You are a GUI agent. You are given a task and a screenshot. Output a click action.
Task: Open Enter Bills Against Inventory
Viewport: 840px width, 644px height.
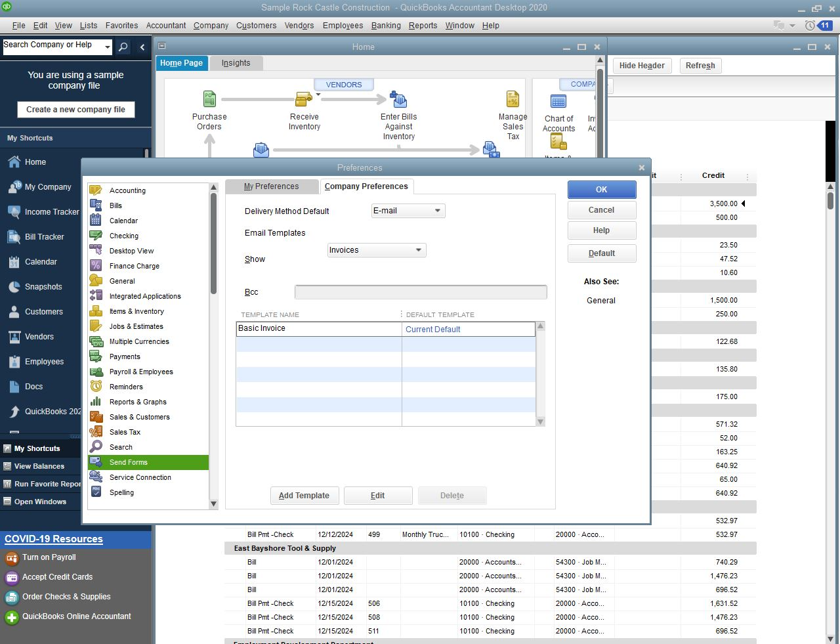[398, 99]
